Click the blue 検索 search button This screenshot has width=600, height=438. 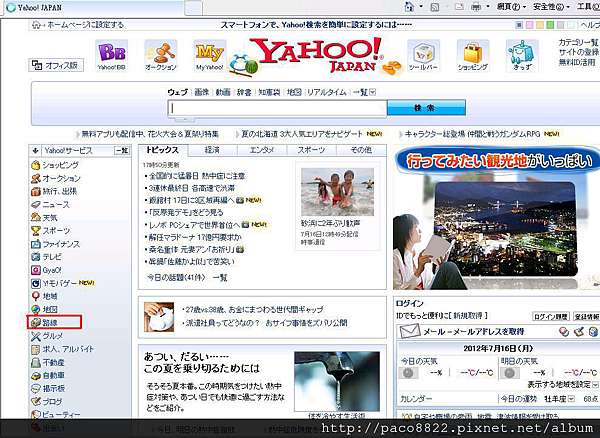426,108
